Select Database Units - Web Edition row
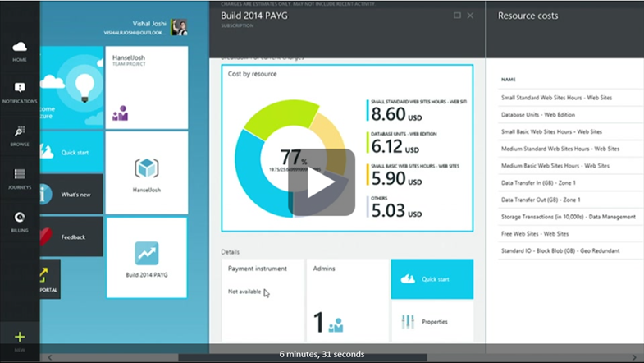The width and height of the screenshot is (644, 363). [x=571, y=115]
